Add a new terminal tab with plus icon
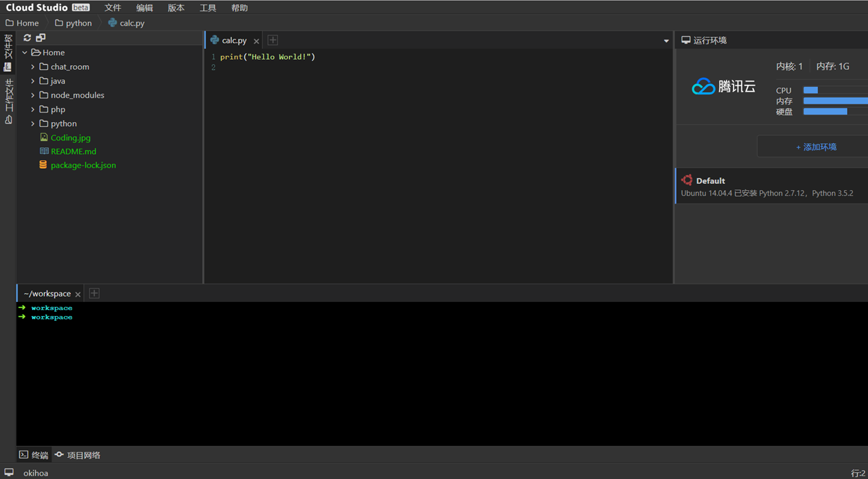This screenshot has height=479, width=868. tap(94, 293)
